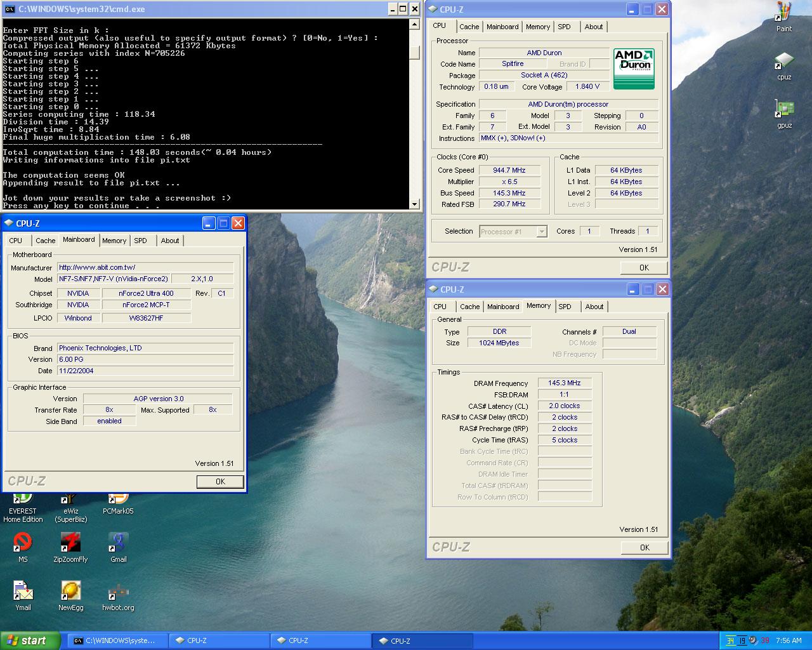This screenshot has height=650, width=812.
Task: Open the hwbot.org desktop shortcut
Action: (x=118, y=596)
